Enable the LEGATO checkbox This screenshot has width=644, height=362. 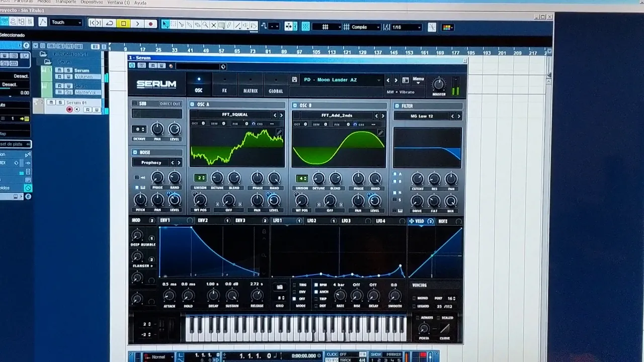[x=414, y=306]
